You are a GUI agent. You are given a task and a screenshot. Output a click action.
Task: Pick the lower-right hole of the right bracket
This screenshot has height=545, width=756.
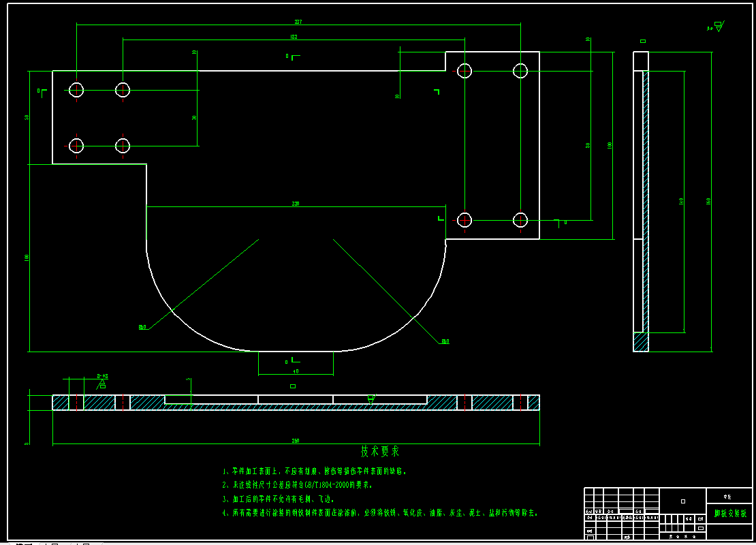520,220
